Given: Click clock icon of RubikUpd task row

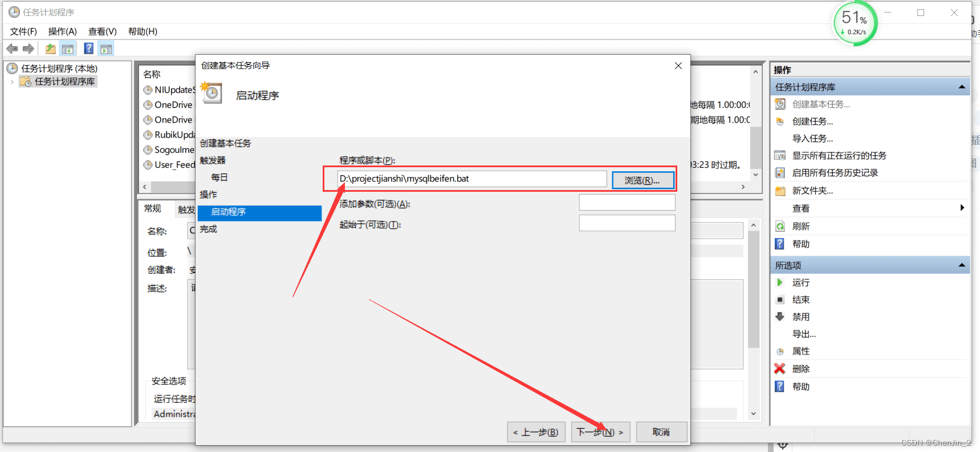Looking at the screenshot, I should (x=148, y=135).
